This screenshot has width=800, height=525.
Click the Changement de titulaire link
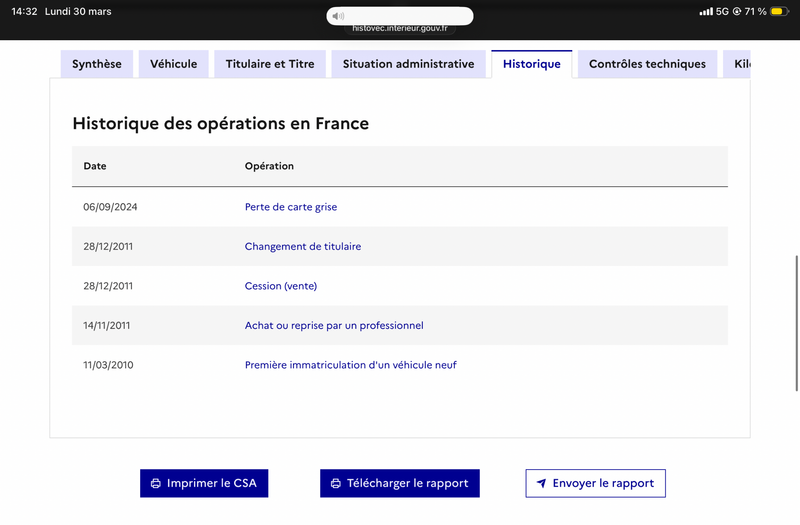pos(303,246)
